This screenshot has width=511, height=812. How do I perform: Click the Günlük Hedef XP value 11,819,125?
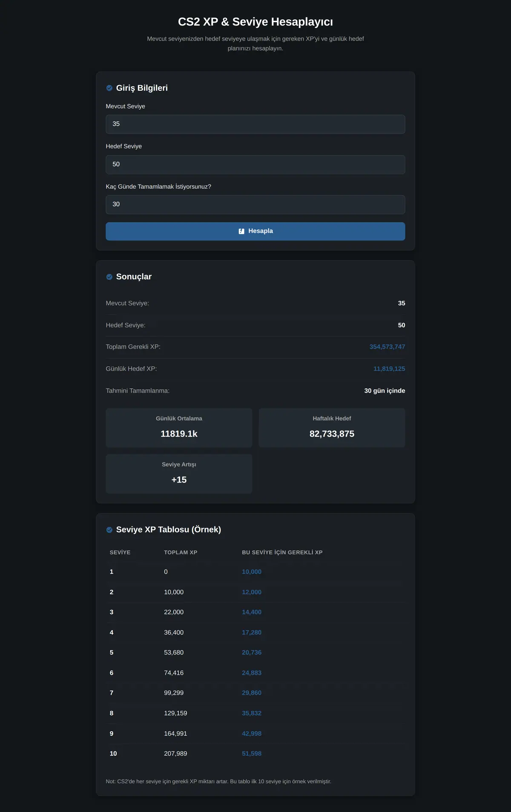coord(389,369)
